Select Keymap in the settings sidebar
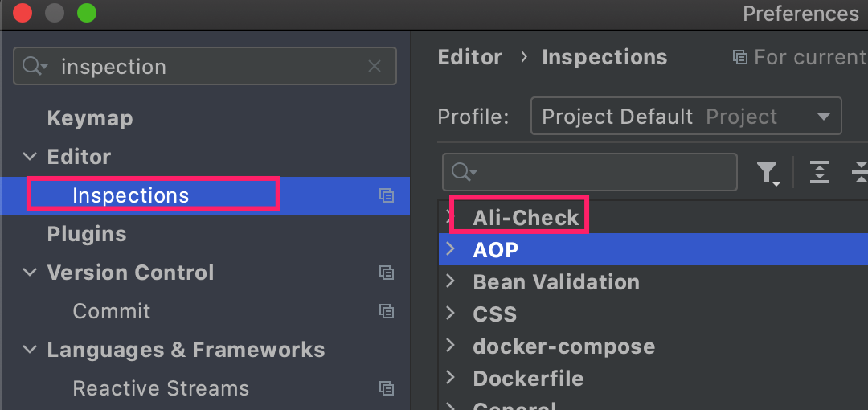The height and width of the screenshot is (410, 868). pos(90,118)
